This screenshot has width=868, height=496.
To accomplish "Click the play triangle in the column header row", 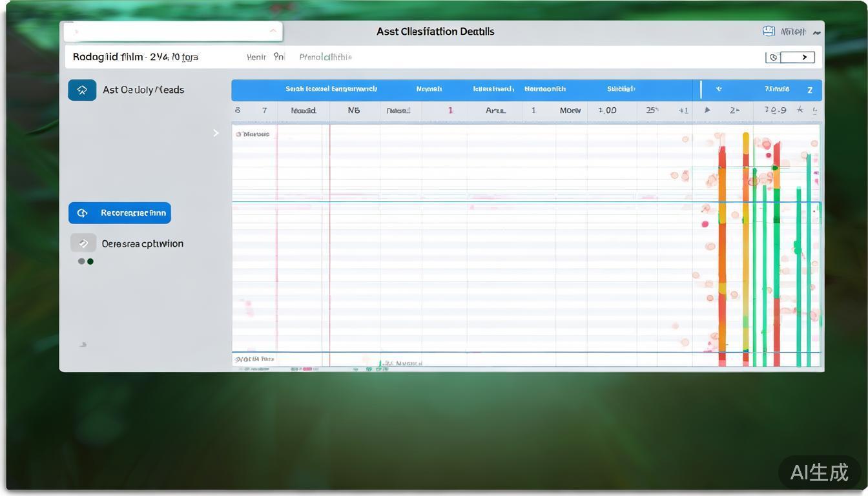I will tap(707, 110).
